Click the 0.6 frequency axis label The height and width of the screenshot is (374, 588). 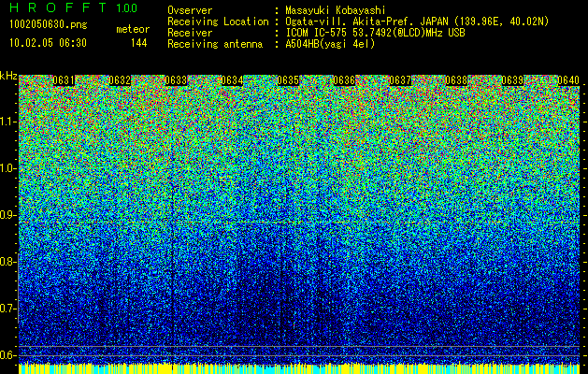(8, 355)
